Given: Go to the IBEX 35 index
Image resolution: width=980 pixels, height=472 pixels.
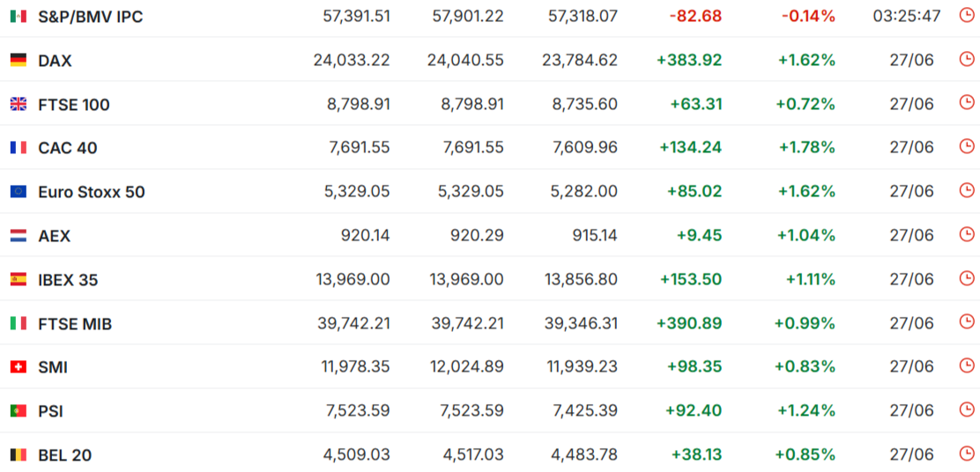Looking at the screenshot, I should click(68, 280).
